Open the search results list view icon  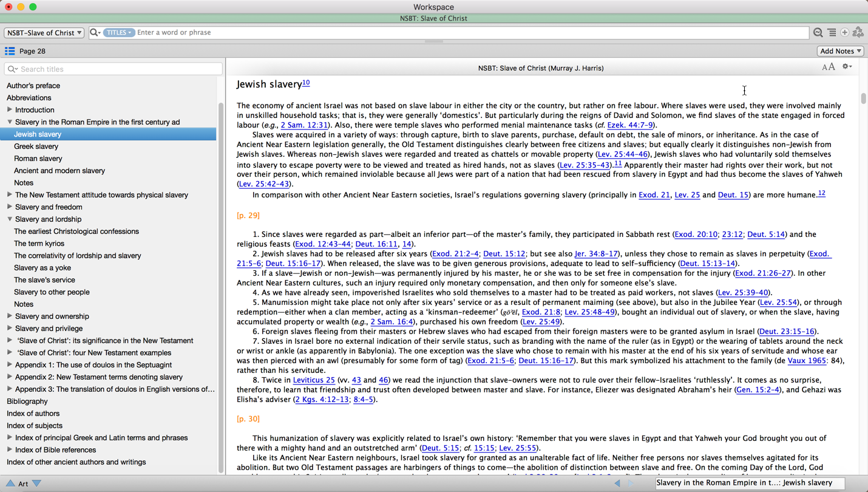pyautogui.click(x=832, y=33)
